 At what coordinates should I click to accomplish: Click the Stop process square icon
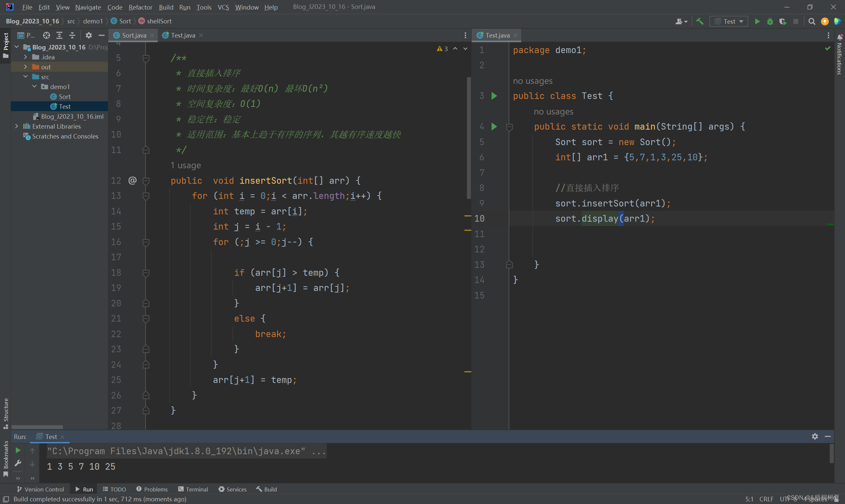[795, 21]
